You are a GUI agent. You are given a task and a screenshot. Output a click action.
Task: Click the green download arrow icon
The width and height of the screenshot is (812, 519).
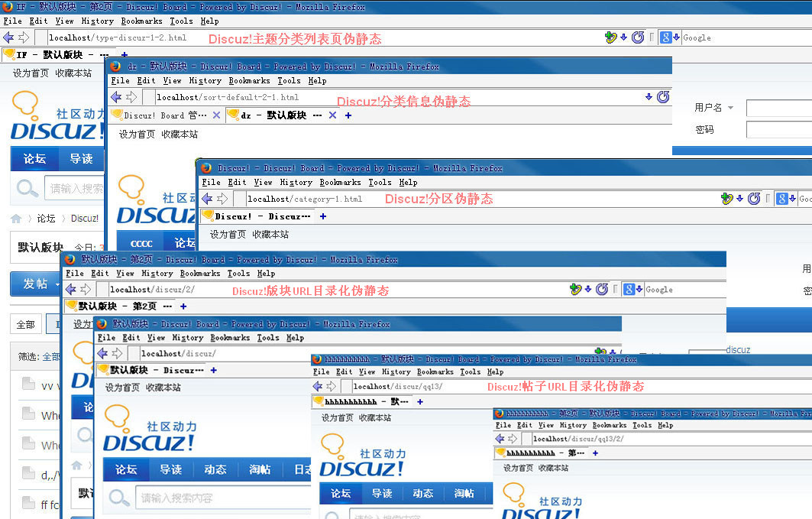coord(610,37)
